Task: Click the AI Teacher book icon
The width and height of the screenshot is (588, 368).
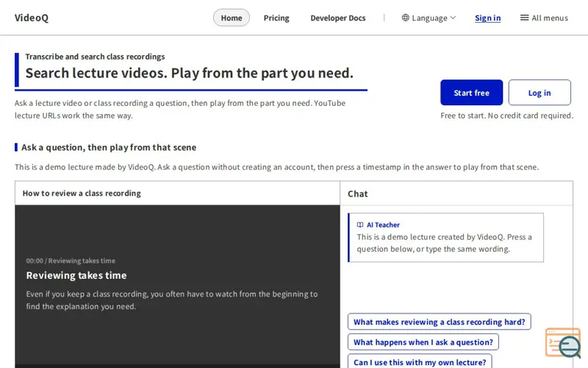Action: [360, 225]
